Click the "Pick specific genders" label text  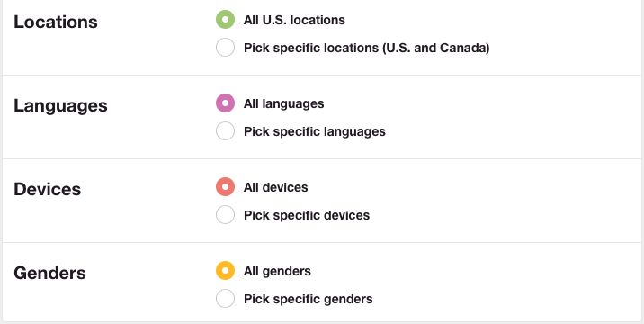tap(308, 299)
